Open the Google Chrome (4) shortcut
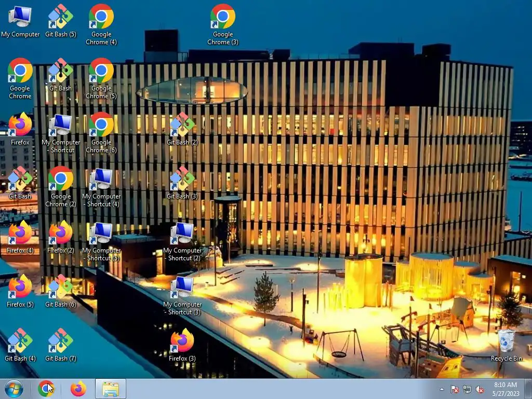 click(101, 25)
